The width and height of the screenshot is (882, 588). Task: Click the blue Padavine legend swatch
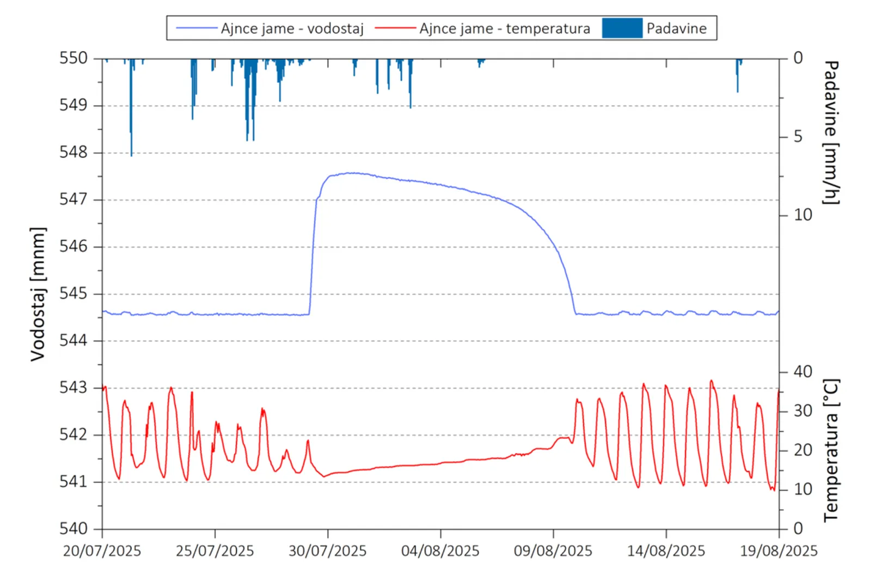pyautogui.click(x=622, y=28)
